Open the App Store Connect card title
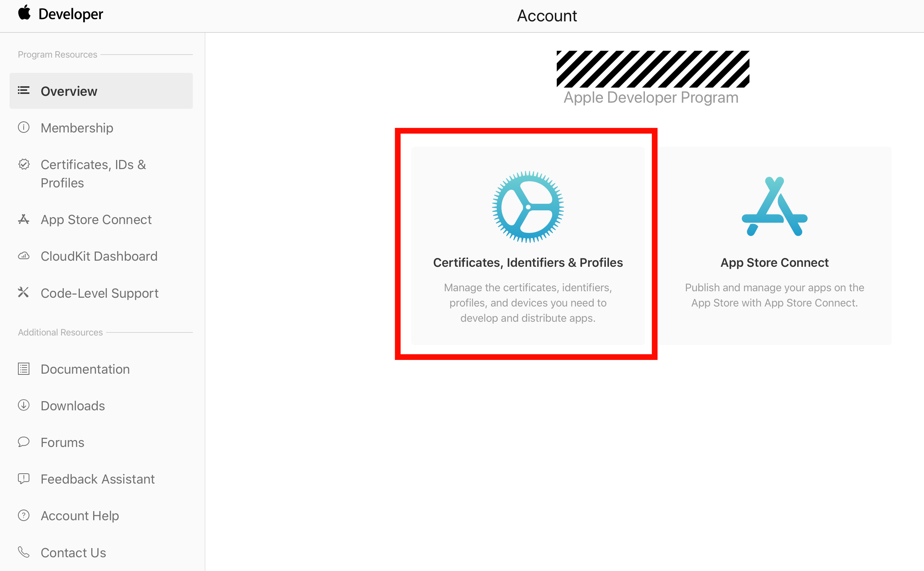 point(774,263)
